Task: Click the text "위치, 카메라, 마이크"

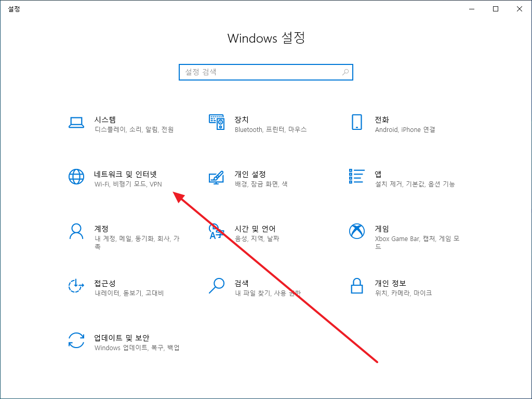Action: point(403,293)
